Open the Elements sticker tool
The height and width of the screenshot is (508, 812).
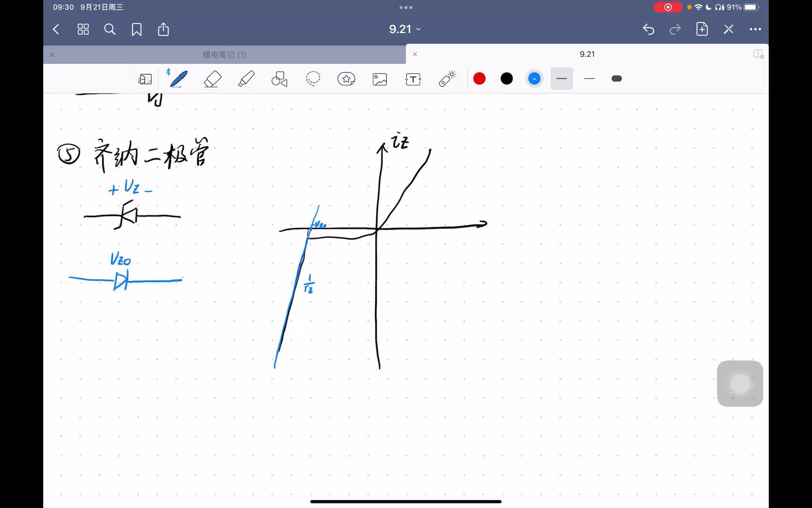point(346,79)
